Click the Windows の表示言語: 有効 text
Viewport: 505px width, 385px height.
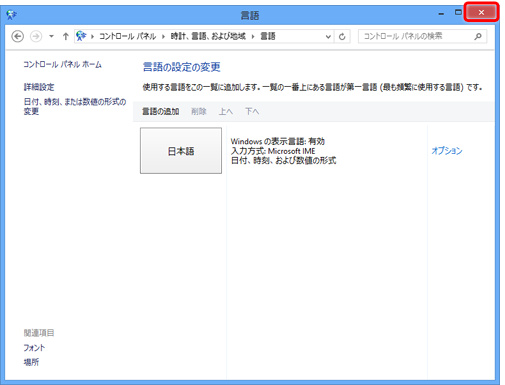tap(277, 141)
